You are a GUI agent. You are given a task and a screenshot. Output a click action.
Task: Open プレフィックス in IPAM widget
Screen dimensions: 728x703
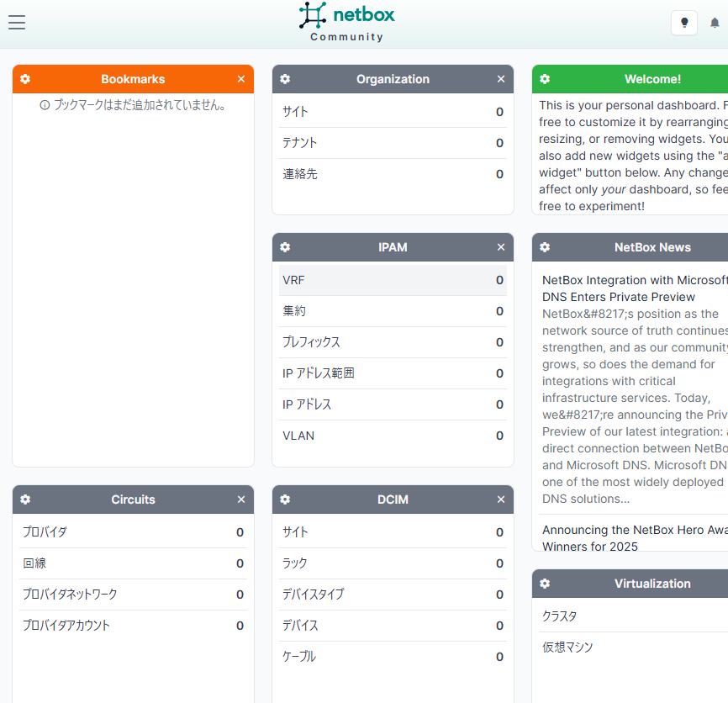point(393,342)
